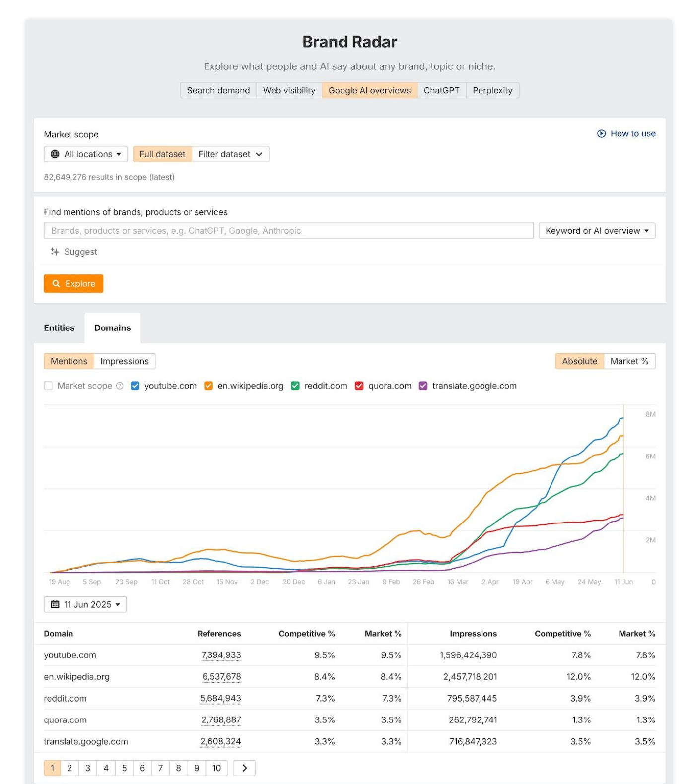Click the magnifier icon on Explore button
689x784 pixels.
pyautogui.click(x=56, y=284)
